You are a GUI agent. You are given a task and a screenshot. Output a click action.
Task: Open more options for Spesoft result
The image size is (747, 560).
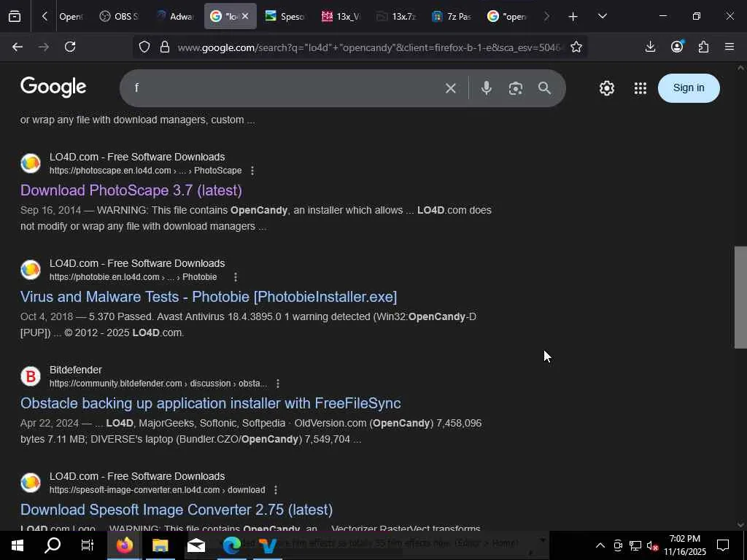pyautogui.click(x=275, y=490)
